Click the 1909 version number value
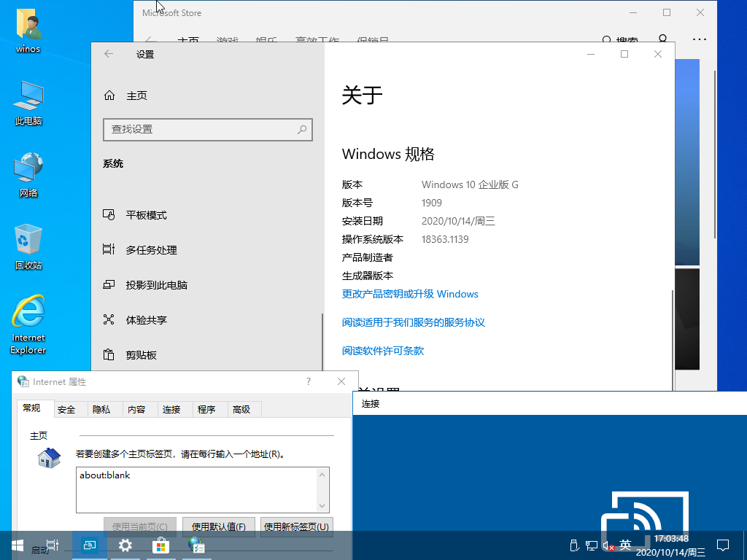This screenshot has width=747, height=560. (432, 203)
